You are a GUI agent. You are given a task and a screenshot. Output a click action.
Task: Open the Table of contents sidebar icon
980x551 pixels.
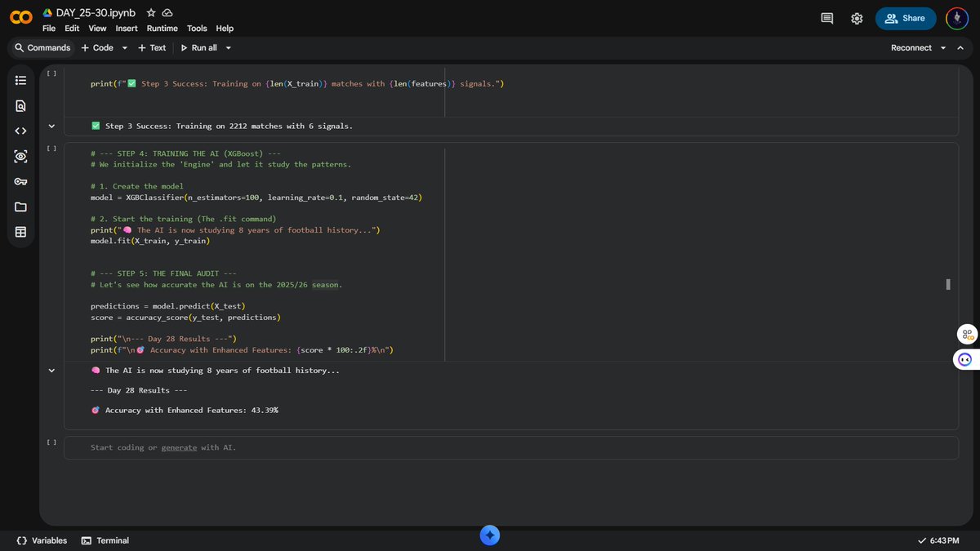point(20,80)
